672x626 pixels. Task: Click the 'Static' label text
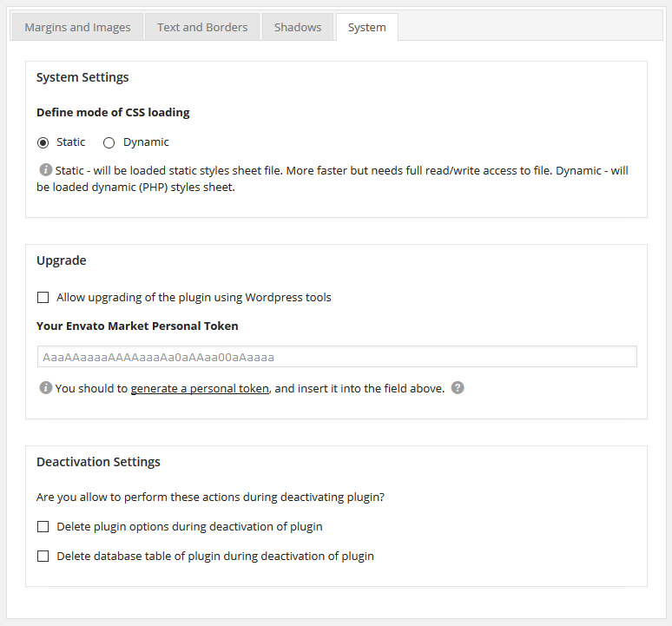70,142
